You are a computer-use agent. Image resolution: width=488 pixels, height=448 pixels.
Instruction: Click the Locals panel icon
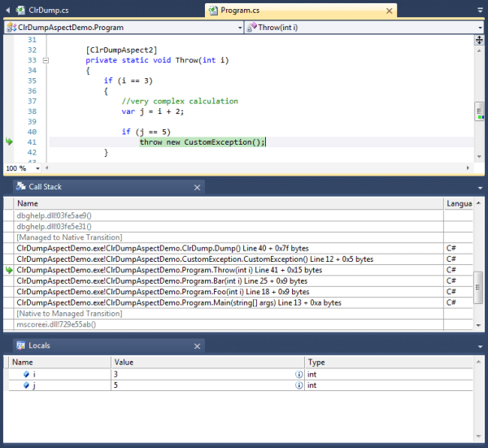(x=20, y=346)
